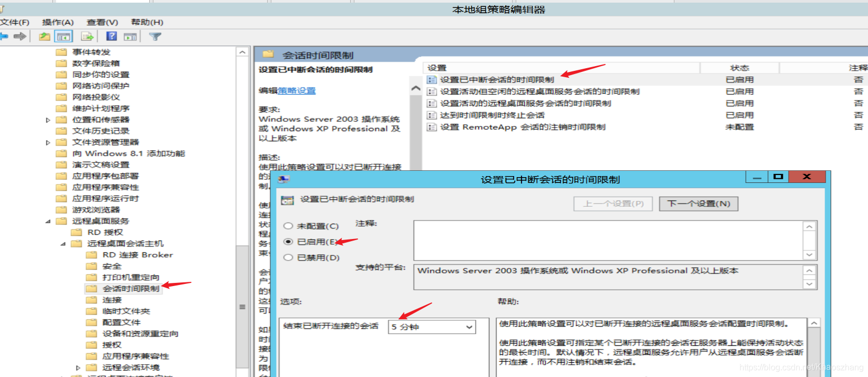The width and height of the screenshot is (868, 377).
Task: Click the policy icon of 设置 RemoteApp row
Action: click(x=432, y=127)
